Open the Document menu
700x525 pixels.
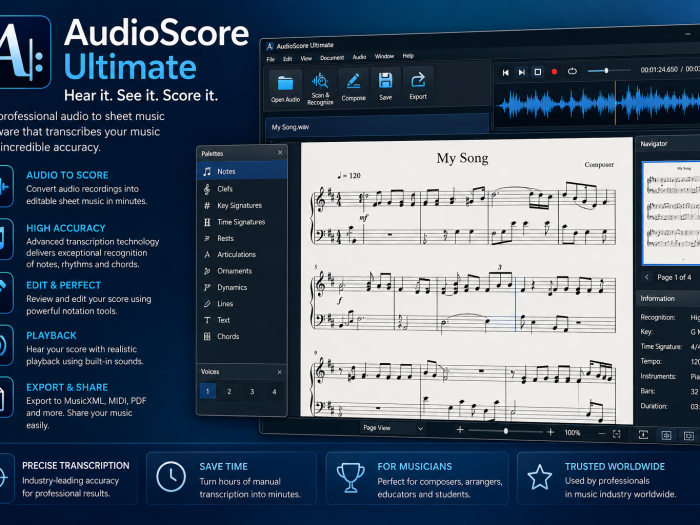pos(332,58)
